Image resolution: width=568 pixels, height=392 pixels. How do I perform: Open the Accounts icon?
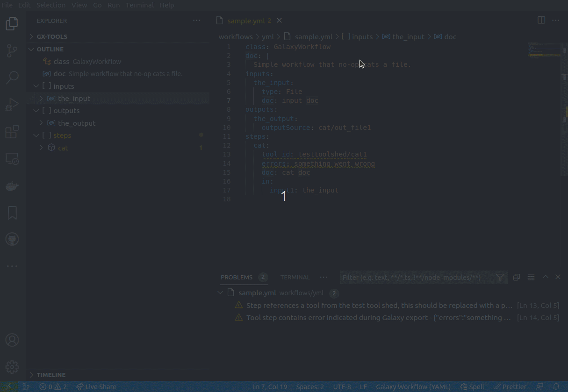[x=12, y=340]
